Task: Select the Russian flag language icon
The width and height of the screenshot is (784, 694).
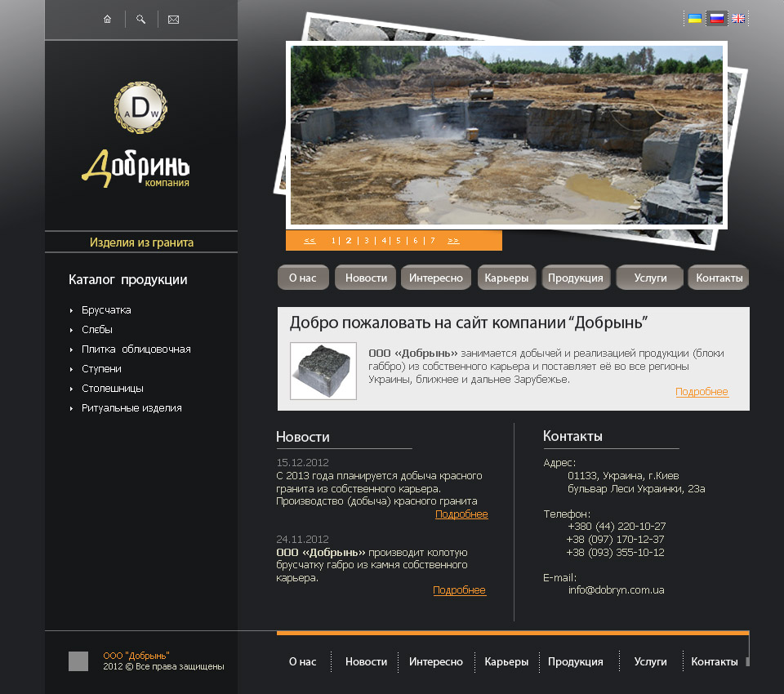Action: coord(716,19)
